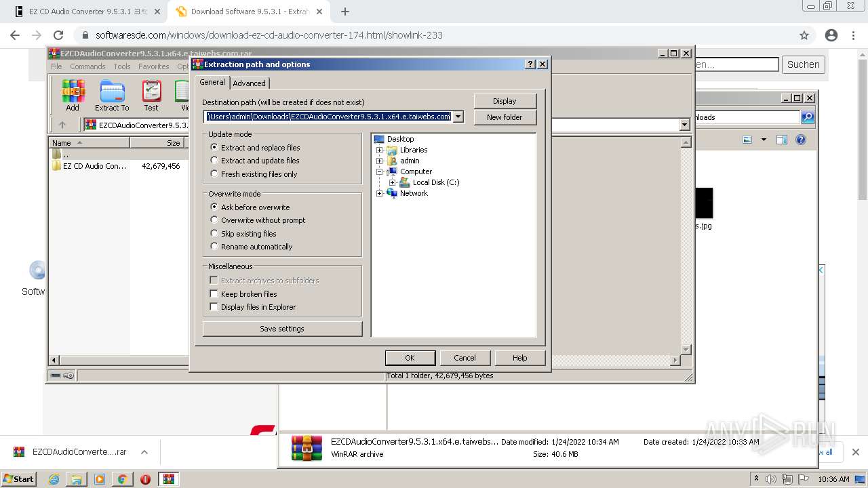Image resolution: width=868 pixels, height=488 pixels.
Task: Open download item chevron menu in Chrome
Action: (x=144, y=452)
